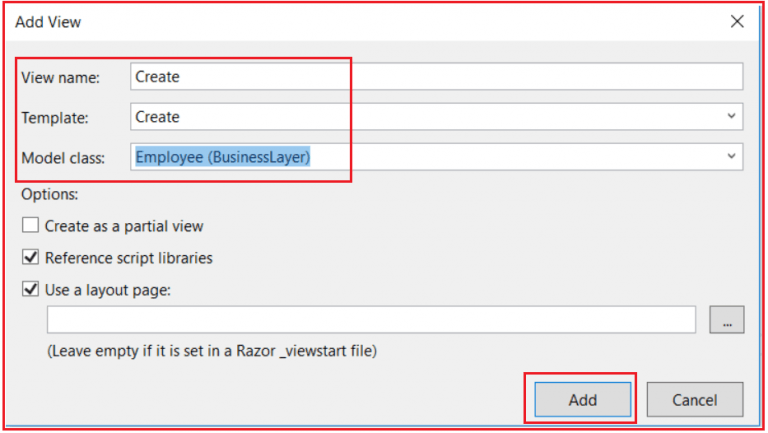Click the layout page path input box
The width and height of the screenshot is (768, 433).
click(371, 319)
